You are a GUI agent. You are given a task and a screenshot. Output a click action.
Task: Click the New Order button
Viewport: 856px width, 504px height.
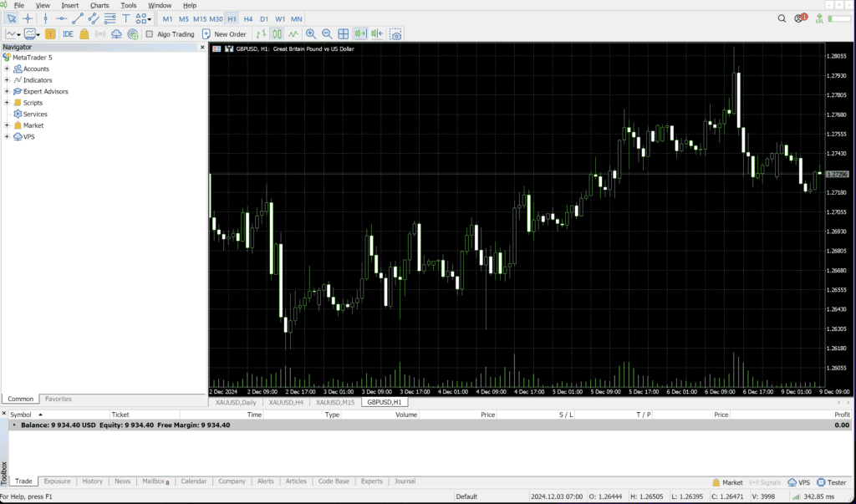tap(224, 34)
